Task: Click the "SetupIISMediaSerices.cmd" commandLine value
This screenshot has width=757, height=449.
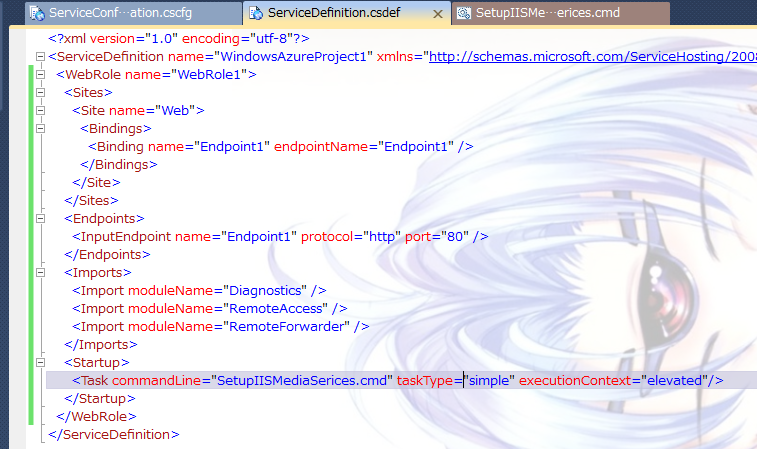Action: tap(302, 380)
